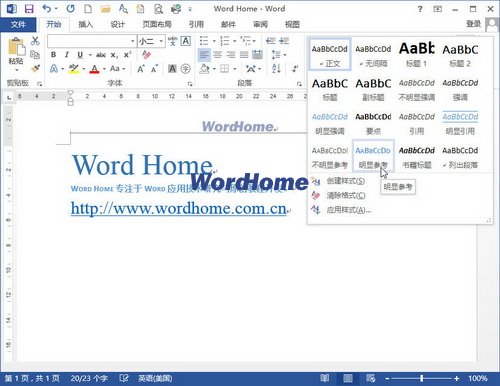Create a new blank document from toolbar
Screen dimensions: 500x386
88,9
